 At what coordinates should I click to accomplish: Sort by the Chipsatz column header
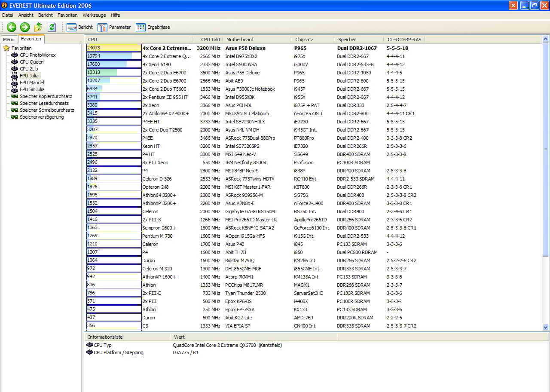[x=314, y=40]
